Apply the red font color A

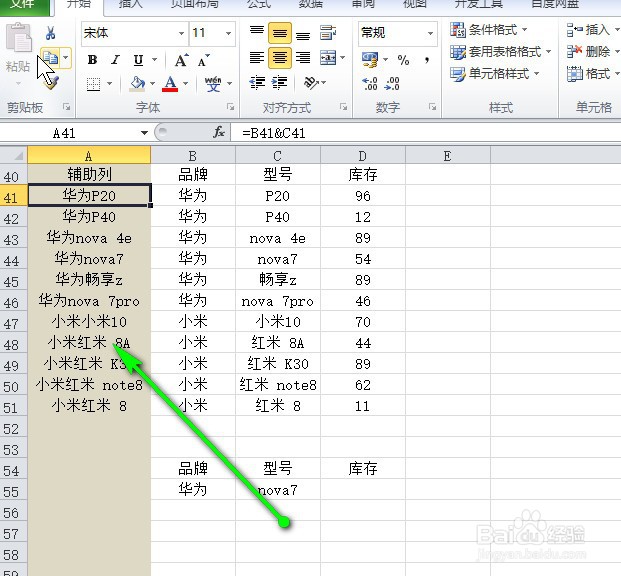pyautogui.click(x=170, y=84)
